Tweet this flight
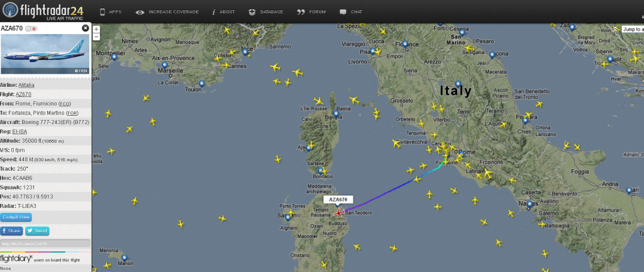Image resolution: width=644 pixels, height=272 pixels. tap(37, 231)
